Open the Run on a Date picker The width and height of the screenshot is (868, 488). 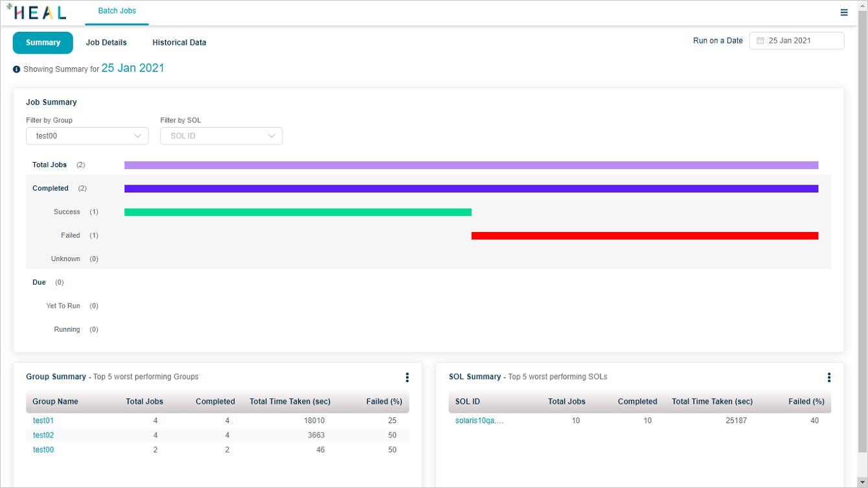797,41
